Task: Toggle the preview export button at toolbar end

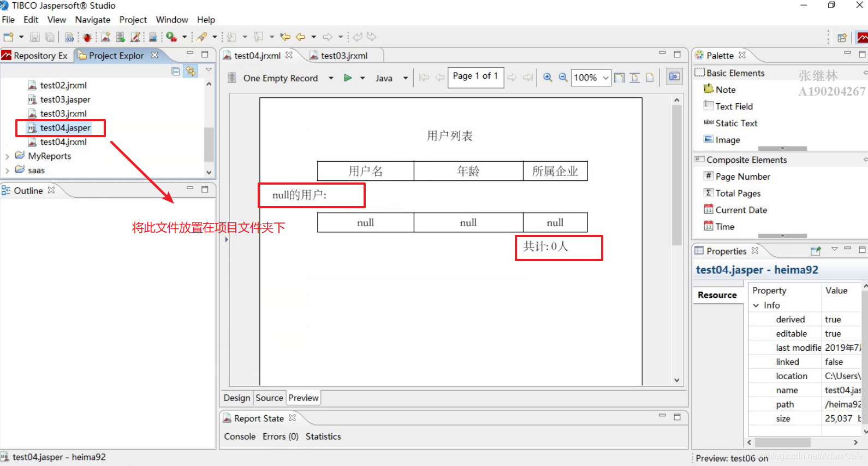Action: [675, 77]
